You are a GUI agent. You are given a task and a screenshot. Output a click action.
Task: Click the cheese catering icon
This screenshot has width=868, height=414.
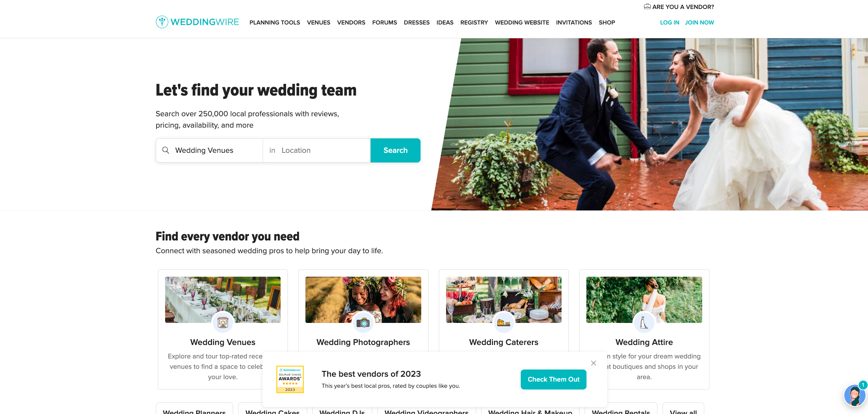click(x=504, y=323)
